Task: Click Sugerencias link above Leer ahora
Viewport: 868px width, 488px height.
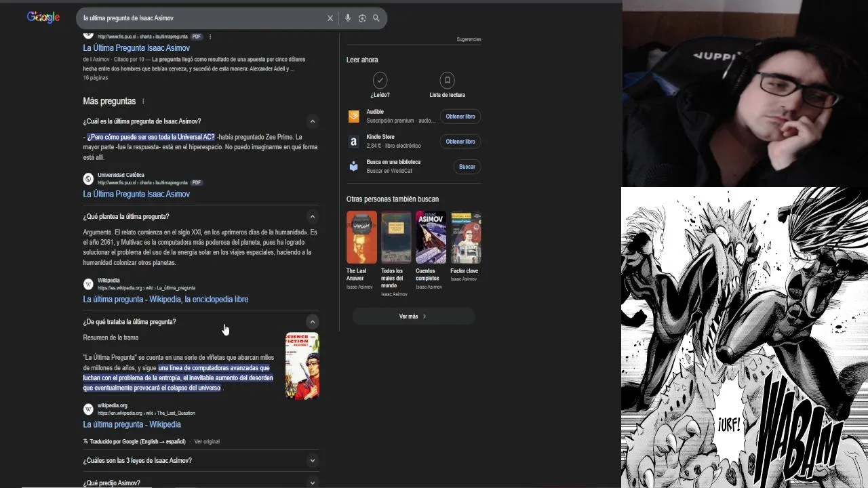Action: [469, 39]
